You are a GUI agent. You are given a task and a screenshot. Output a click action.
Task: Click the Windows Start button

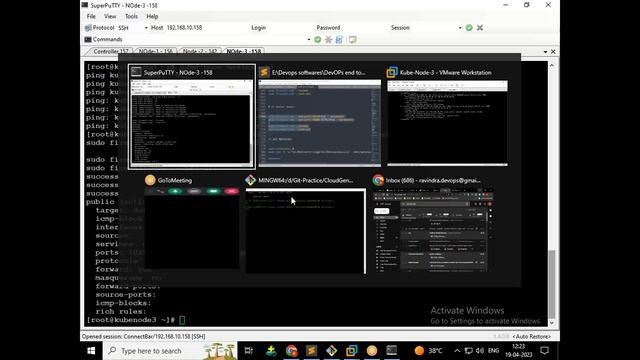click(x=91, y=351)
